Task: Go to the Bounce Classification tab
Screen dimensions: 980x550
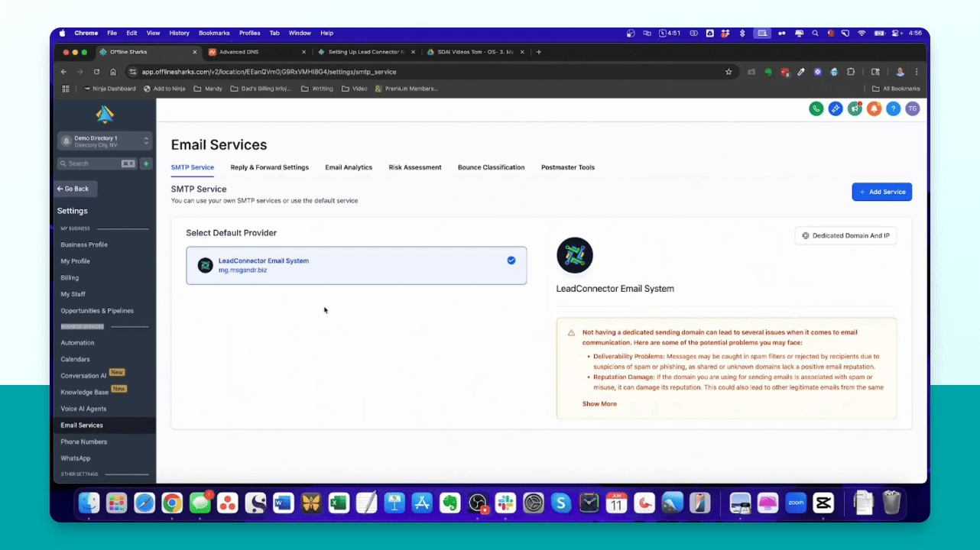Action: click(x=492, y=167)
